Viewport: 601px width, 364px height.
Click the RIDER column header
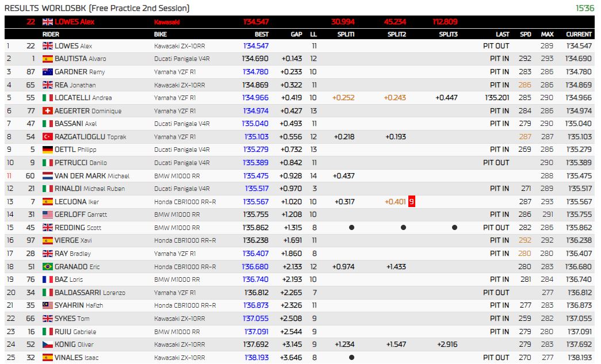point(51,35)
